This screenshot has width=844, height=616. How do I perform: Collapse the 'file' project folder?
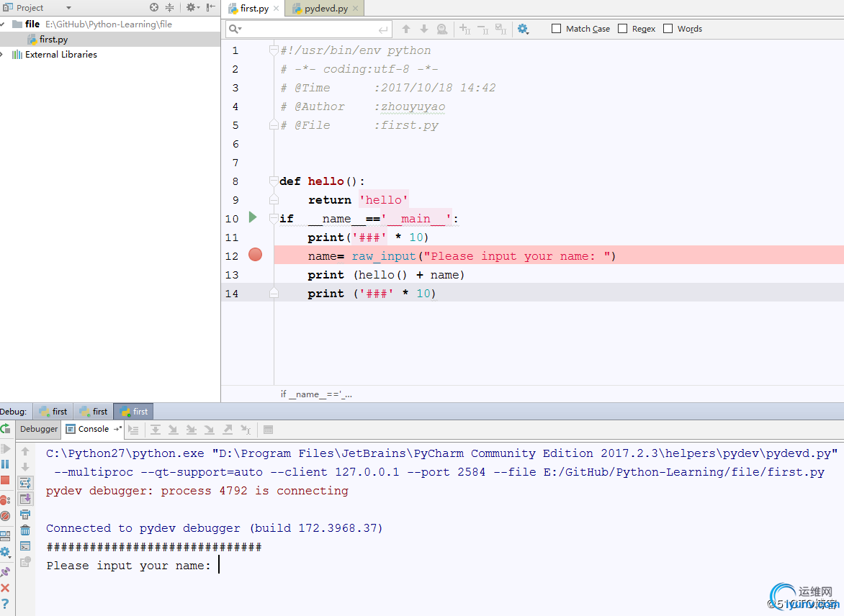(x=2, y=24)
